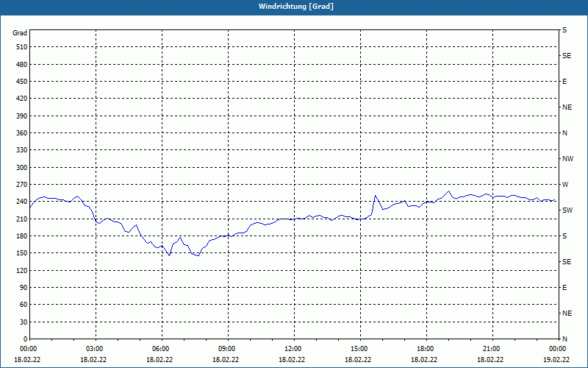Click the 0 value on the left axis
This screenshot has height=368, width=588.
tap(26, 339)
